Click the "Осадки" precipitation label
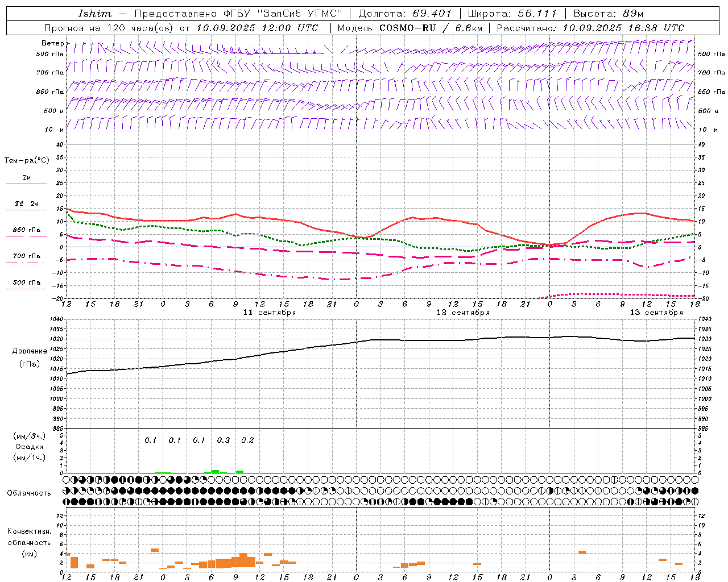This screenshot has width=728, height=582. (29, 447)
